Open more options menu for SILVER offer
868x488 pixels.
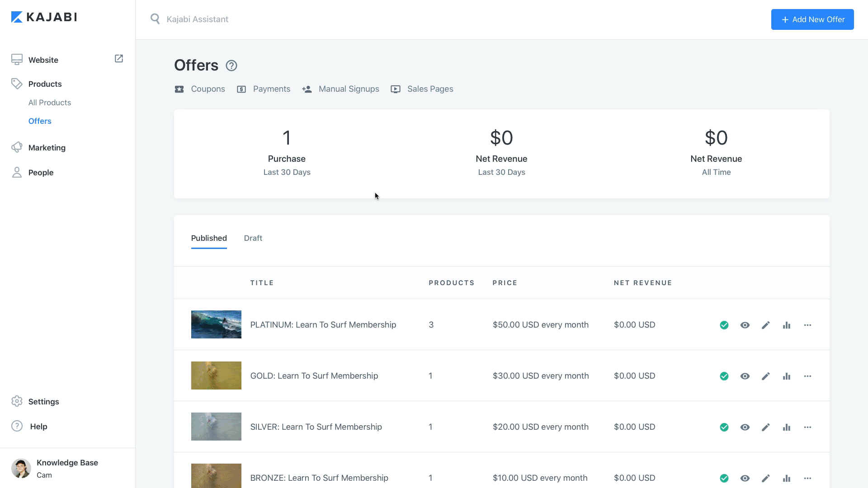coord(807,427)
